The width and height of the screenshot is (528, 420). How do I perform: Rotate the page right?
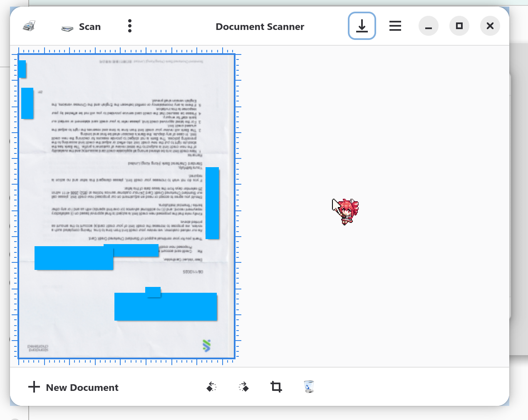[x=244, y=387]
